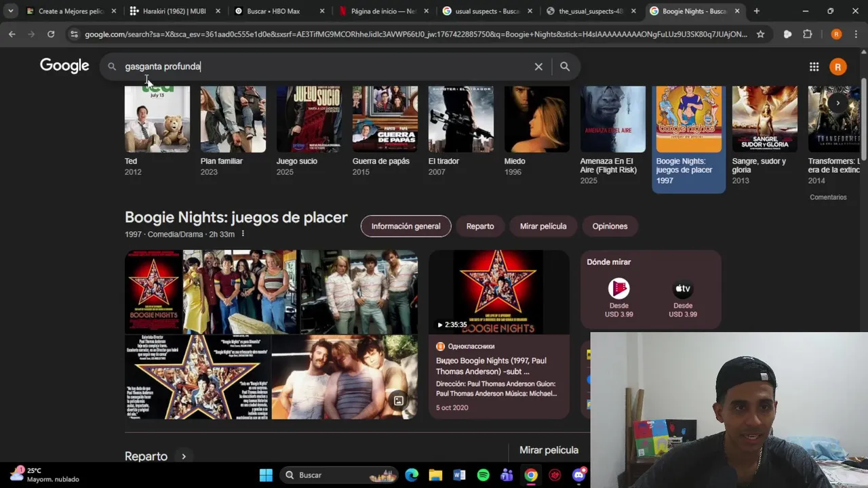Select the Información general chip

click(x=406, y=226)
